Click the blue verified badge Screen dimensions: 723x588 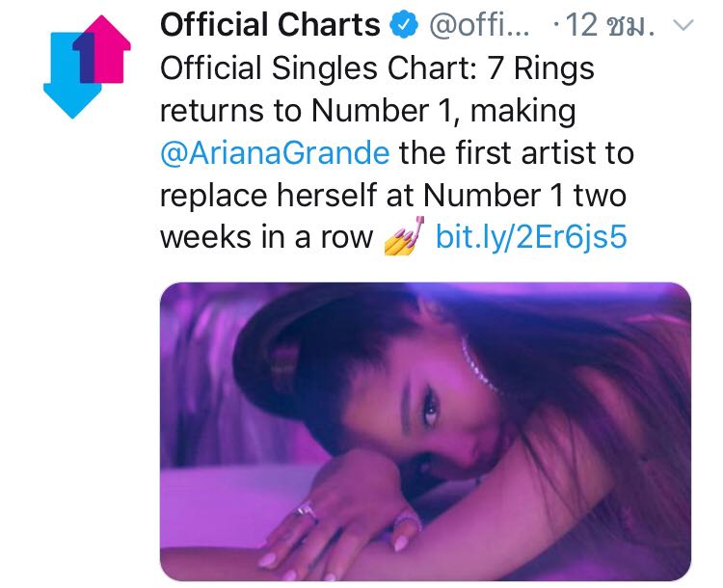tap(403, 25)
